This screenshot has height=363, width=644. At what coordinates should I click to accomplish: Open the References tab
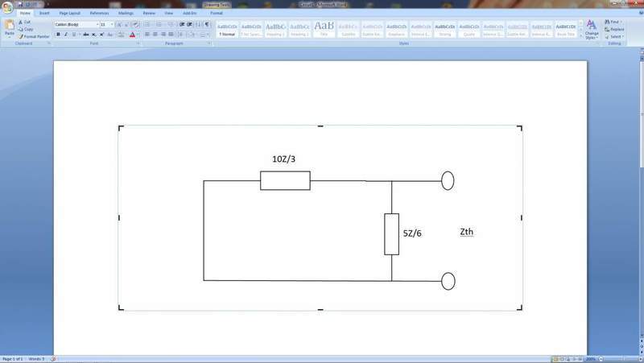coord(99,14)
